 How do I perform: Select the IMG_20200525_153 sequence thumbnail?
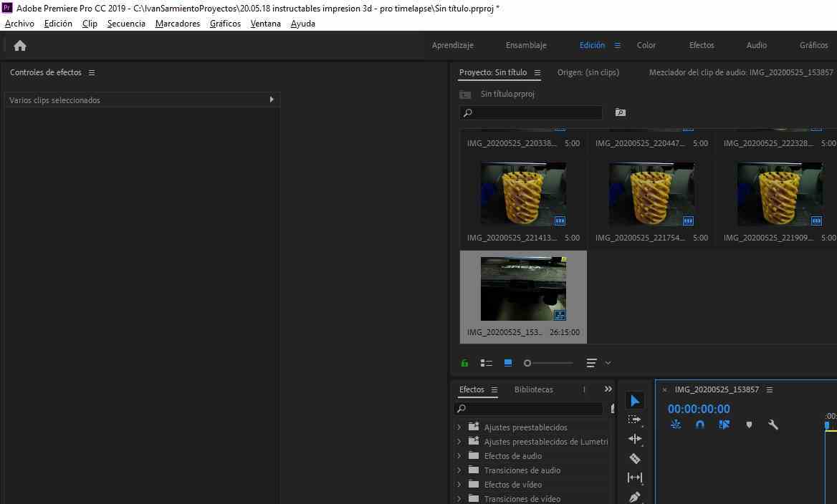click(x=524, y=289)
